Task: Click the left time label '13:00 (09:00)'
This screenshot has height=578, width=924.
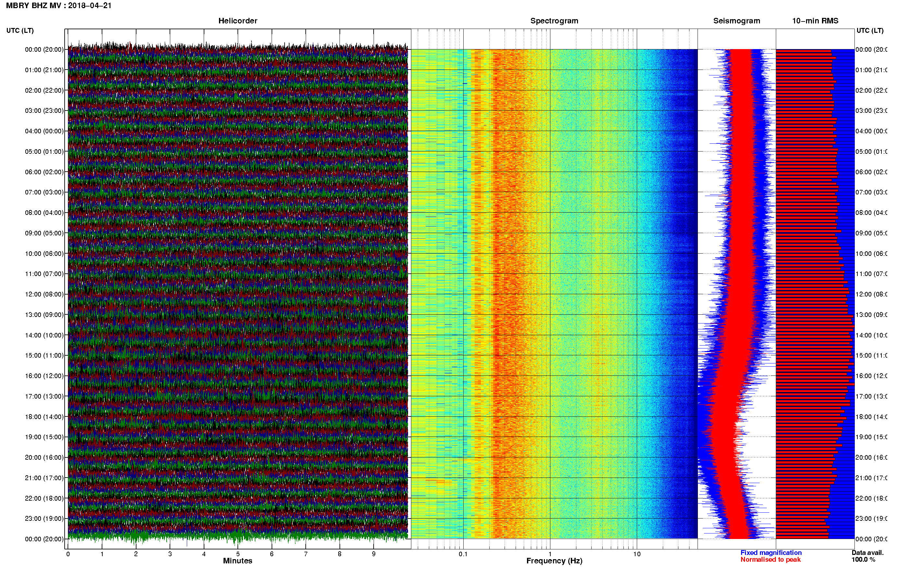Action: tap(44, 315)
